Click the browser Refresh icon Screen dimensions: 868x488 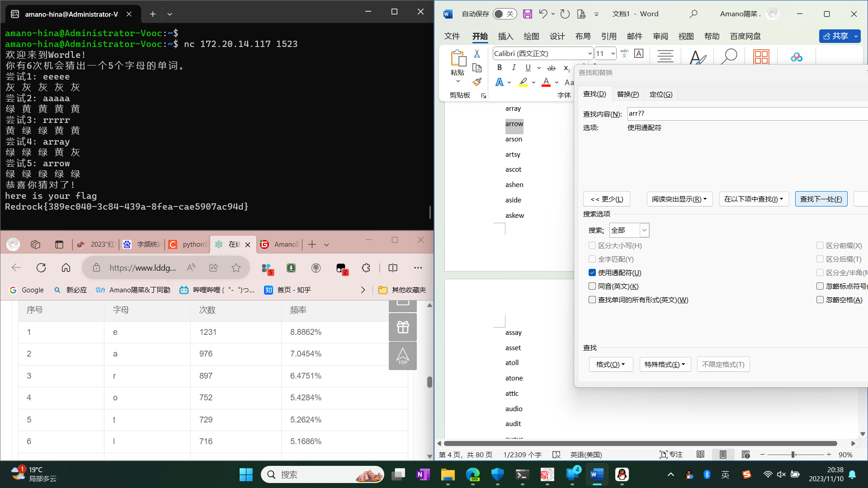point(41,268)
